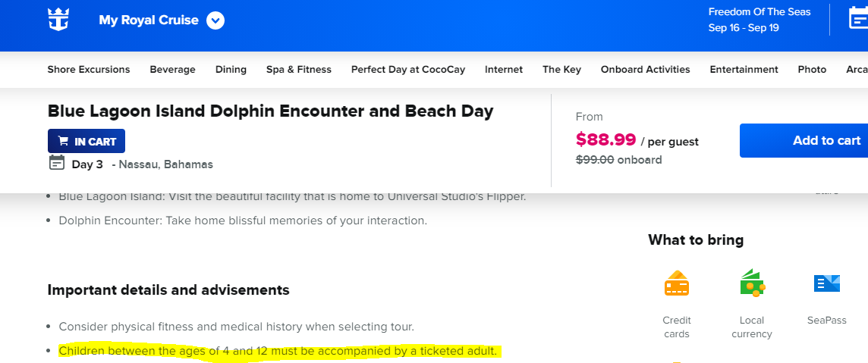Open the Beverage menu

point(173,70)
